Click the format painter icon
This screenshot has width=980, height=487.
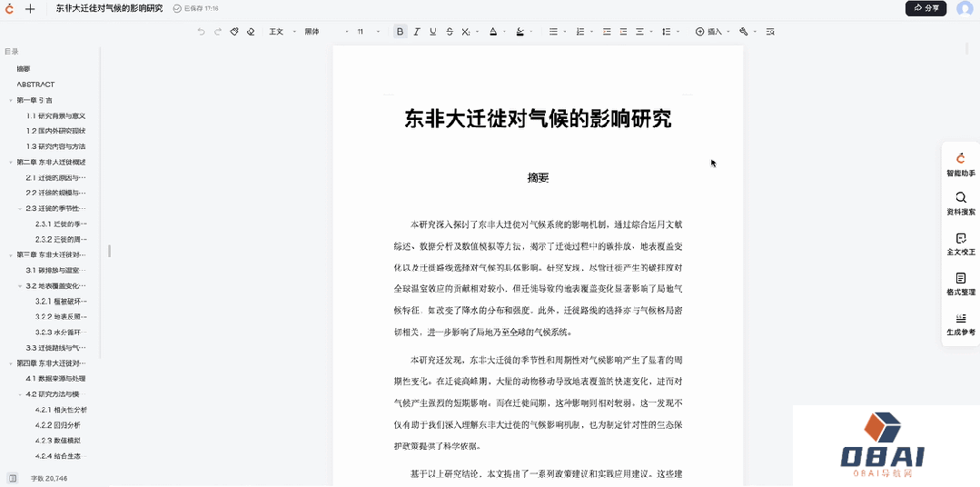coord(234,32)
